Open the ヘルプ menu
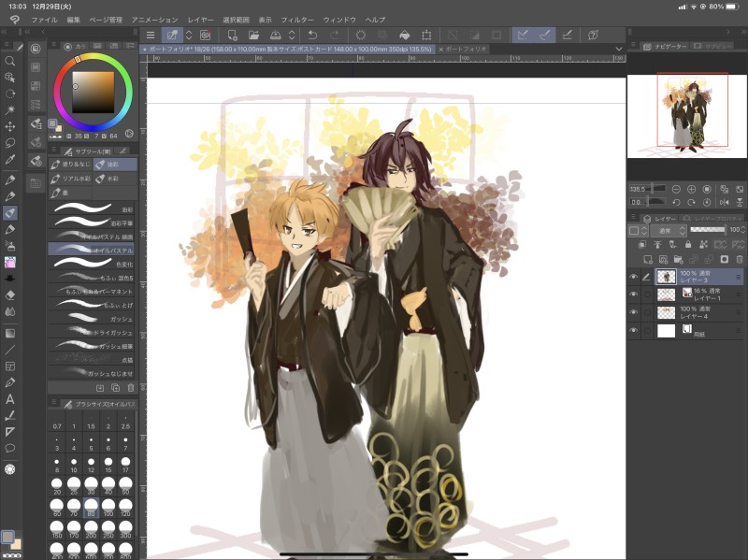Screen dimensions: 748x560 click(x=375, y=20)
